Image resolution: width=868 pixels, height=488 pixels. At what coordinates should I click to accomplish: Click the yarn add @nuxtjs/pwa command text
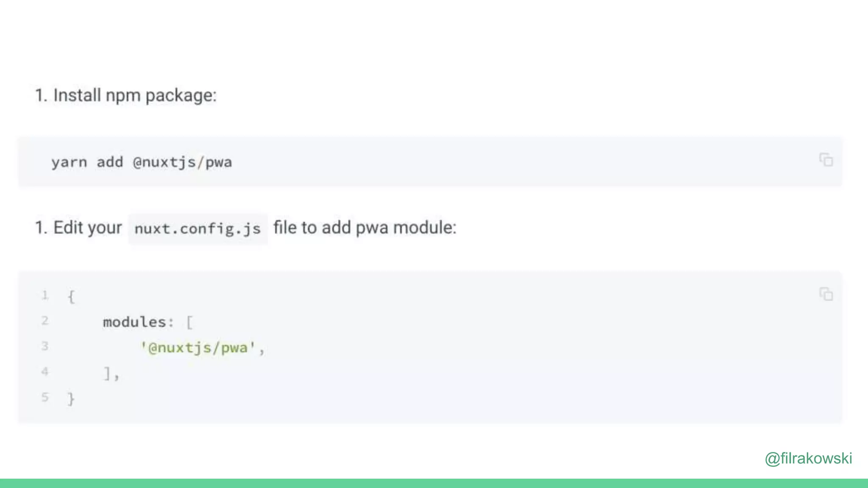142,162
